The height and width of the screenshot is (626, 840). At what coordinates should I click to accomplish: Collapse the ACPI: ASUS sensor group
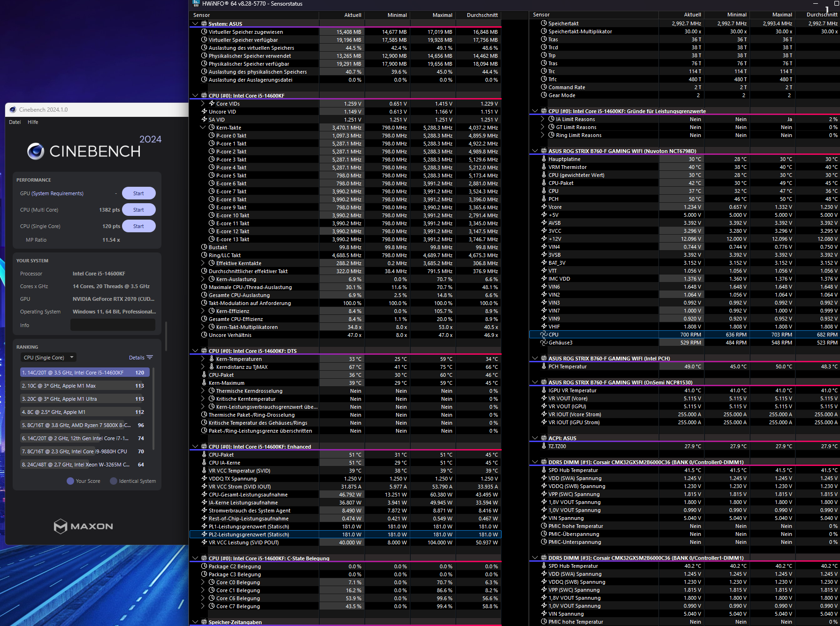pyautogui.click(x=535, y=438)
